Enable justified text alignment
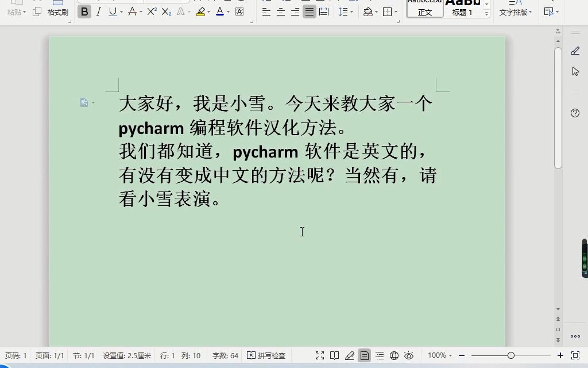Viewport: 588px width, 368px height. (309, 11)
